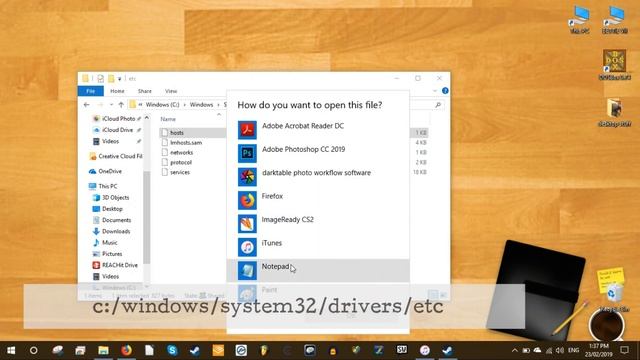Sort files by Name column header
This screenshot has width=640, height=360.
click(x=168, y=119)
